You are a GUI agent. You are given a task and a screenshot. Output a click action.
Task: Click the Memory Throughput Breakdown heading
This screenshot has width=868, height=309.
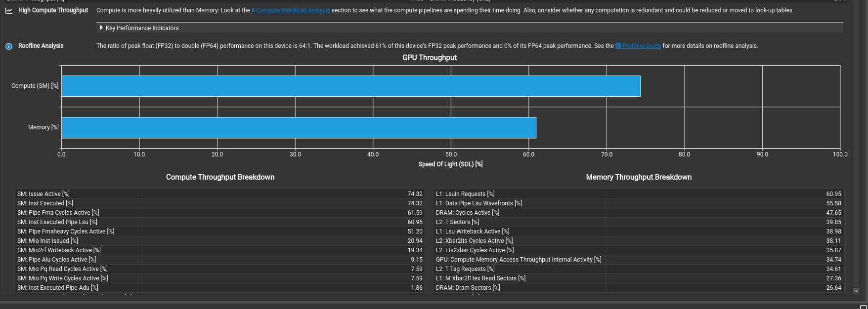coord(639,177)
